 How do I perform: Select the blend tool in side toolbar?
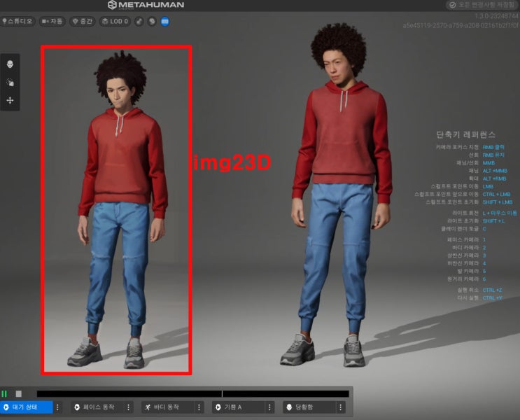pyautogui.click(x=10, y=83)
